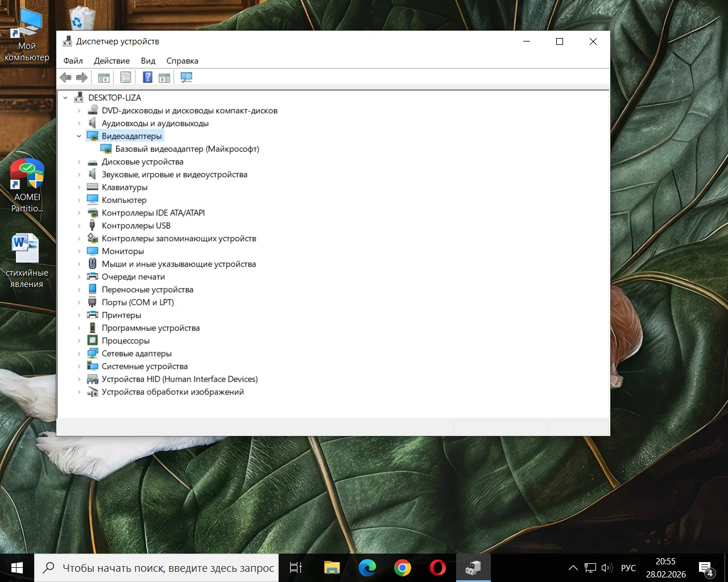
Task: Expand the Процессоры category
Action: [79, 341]
